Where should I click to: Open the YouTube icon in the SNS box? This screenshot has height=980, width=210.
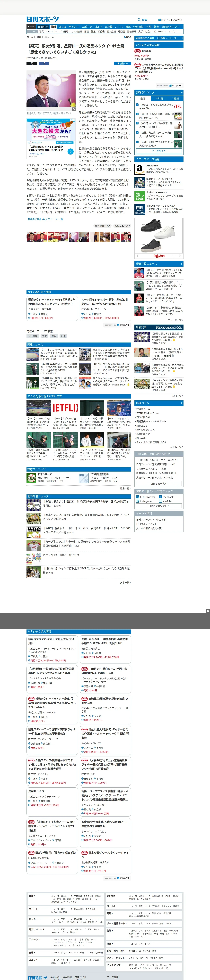[x=161, y=501]
